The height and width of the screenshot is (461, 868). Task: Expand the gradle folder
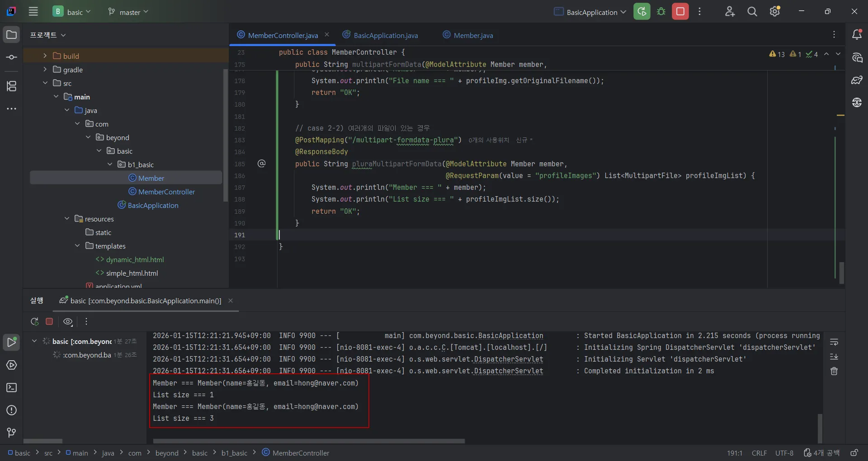[x=45, y=69]
